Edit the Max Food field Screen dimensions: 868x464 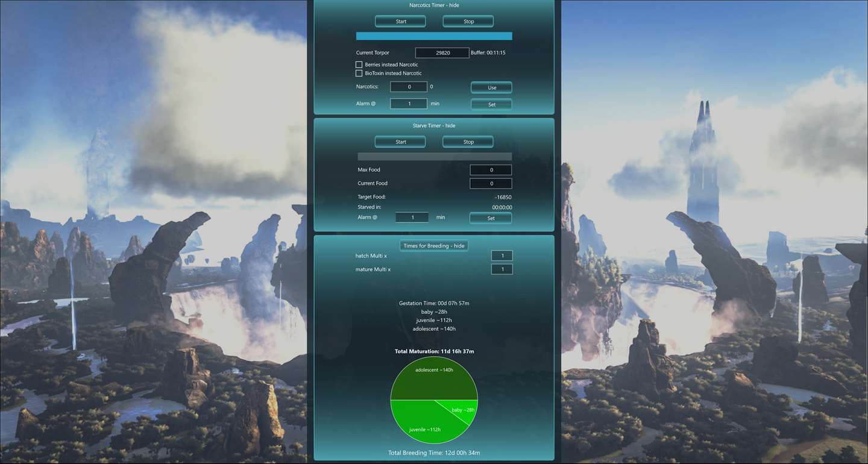491,170
